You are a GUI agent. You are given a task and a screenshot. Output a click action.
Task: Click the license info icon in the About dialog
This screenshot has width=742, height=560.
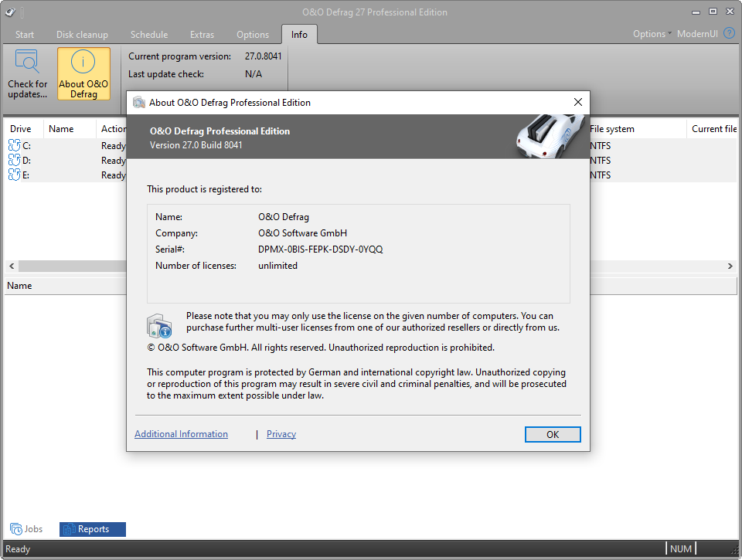tap(159, 326)
